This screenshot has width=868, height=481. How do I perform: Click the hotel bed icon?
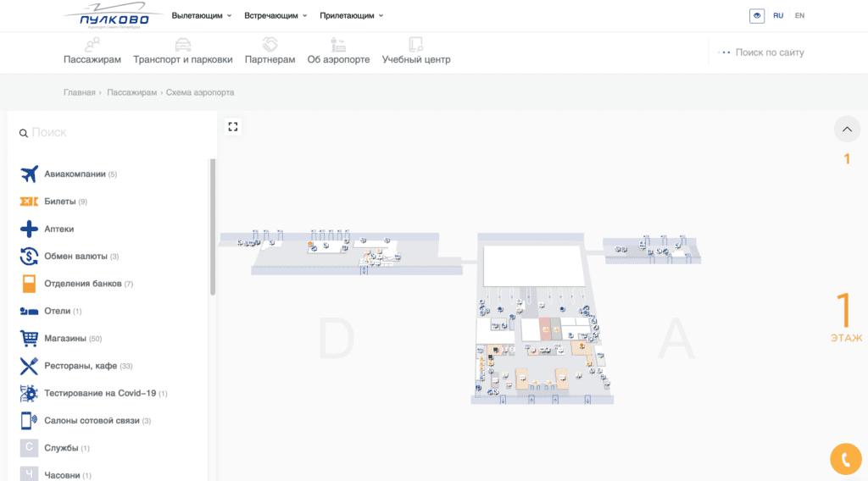(x=29, y=312)
